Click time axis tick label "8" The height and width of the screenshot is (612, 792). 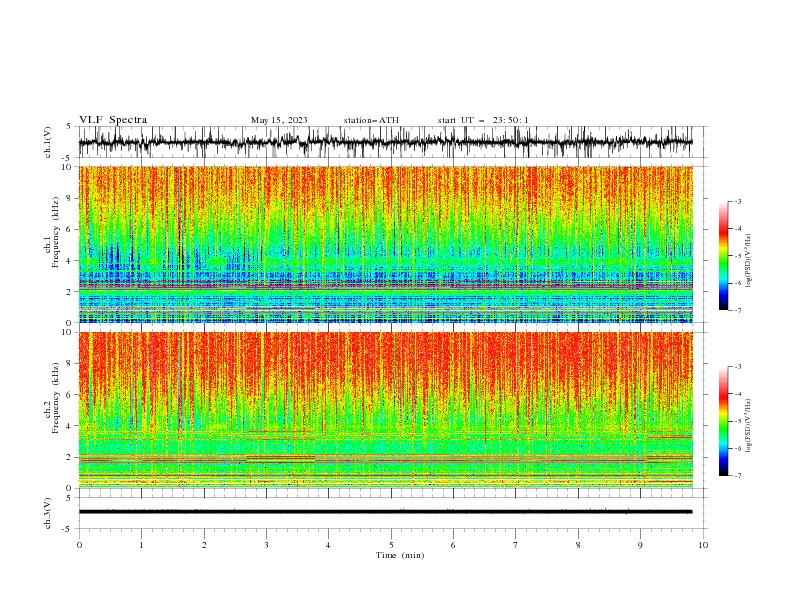[578, 545]
